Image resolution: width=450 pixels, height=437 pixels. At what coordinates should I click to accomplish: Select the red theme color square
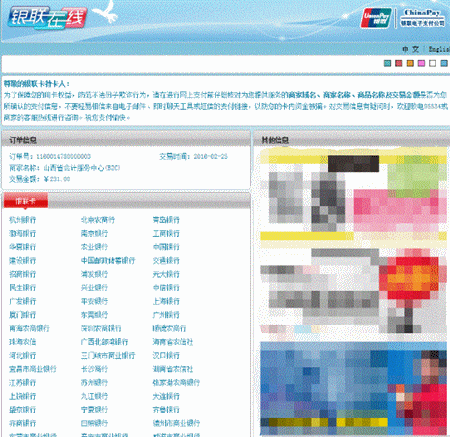(399, 63)
